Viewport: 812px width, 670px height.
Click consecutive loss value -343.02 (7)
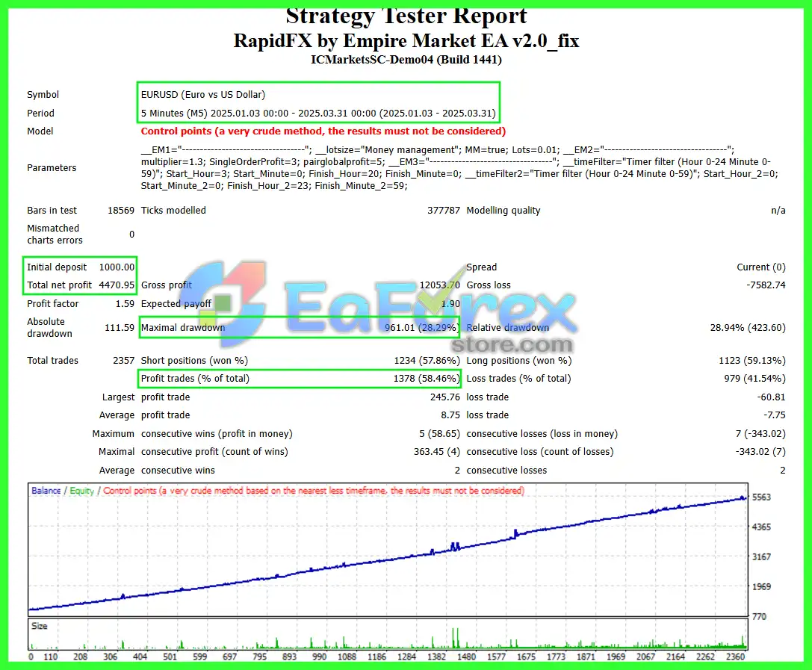[760, 452]
